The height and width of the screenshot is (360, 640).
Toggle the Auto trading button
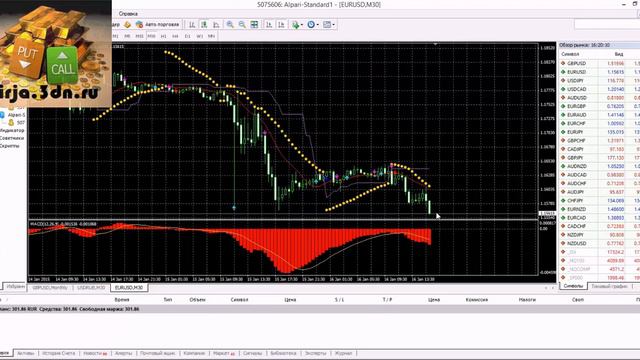[158, 24]
